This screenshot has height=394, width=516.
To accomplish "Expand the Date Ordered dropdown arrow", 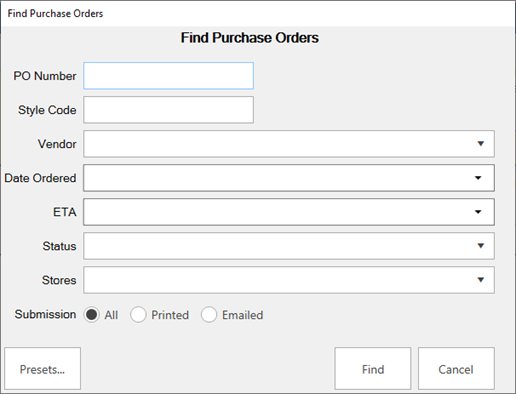I will coord(478,178).
